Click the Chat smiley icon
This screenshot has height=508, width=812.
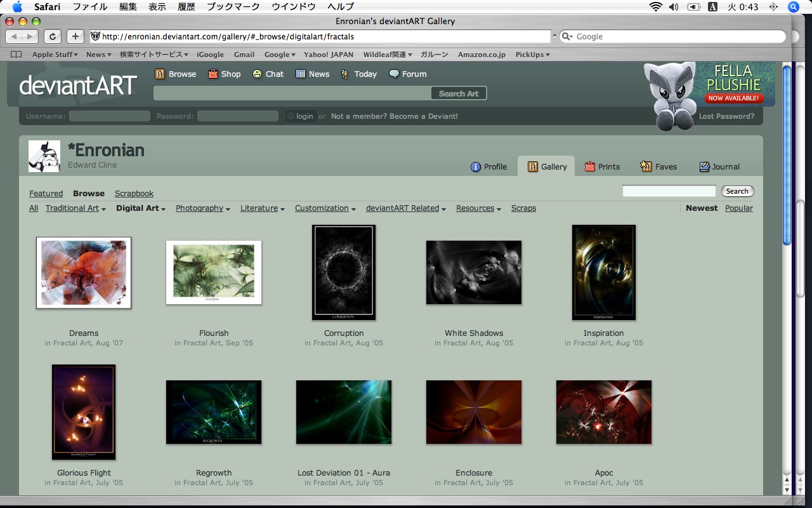pos(257,74)
